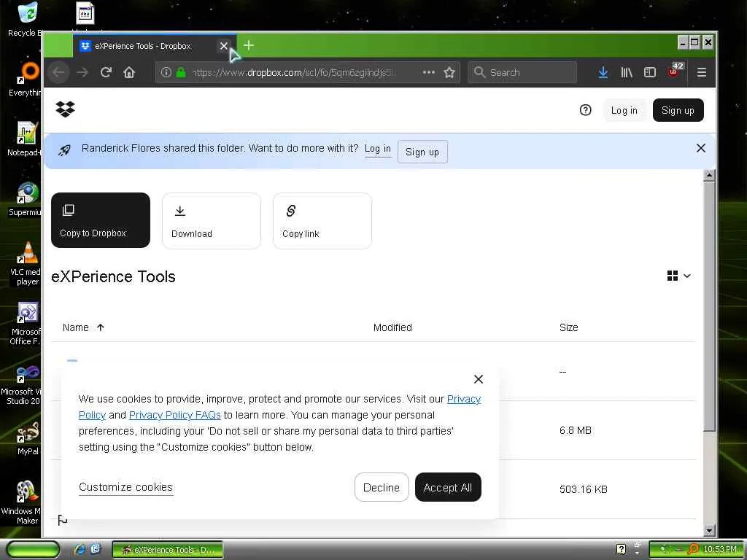Screen dimensions: 747x560
Task: Click the vertical scrollbar thumb
Action: coord(709,306)
